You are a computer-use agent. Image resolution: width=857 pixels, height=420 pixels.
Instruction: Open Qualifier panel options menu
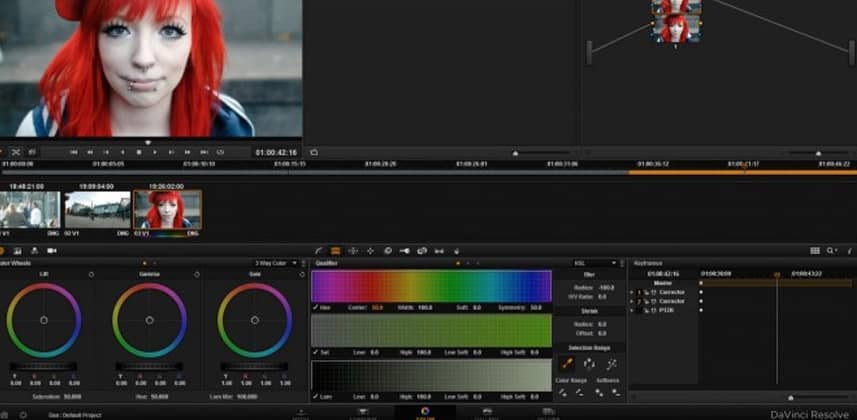(x=622, y=264)
